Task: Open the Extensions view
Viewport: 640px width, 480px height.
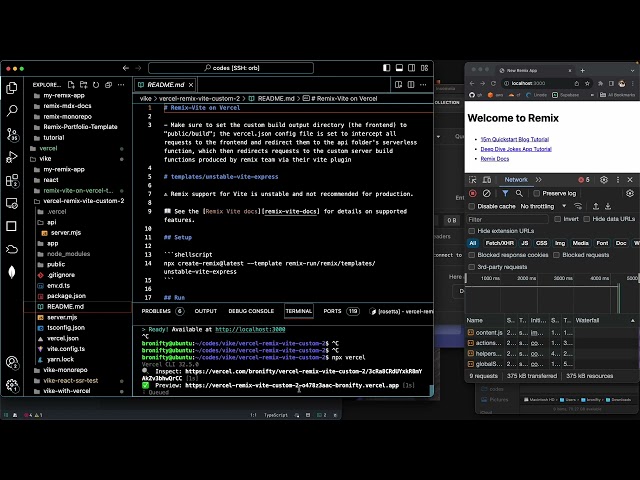Action: pos(12,180)
